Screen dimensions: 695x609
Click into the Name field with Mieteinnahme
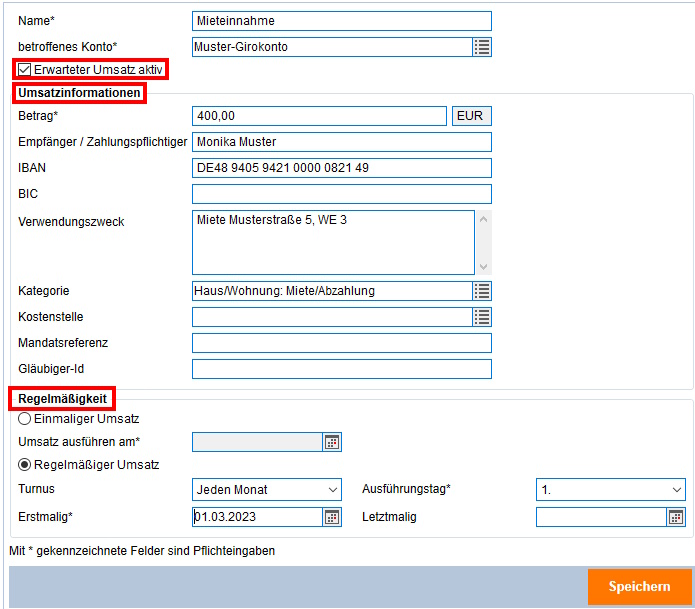[x=341, y=21]
